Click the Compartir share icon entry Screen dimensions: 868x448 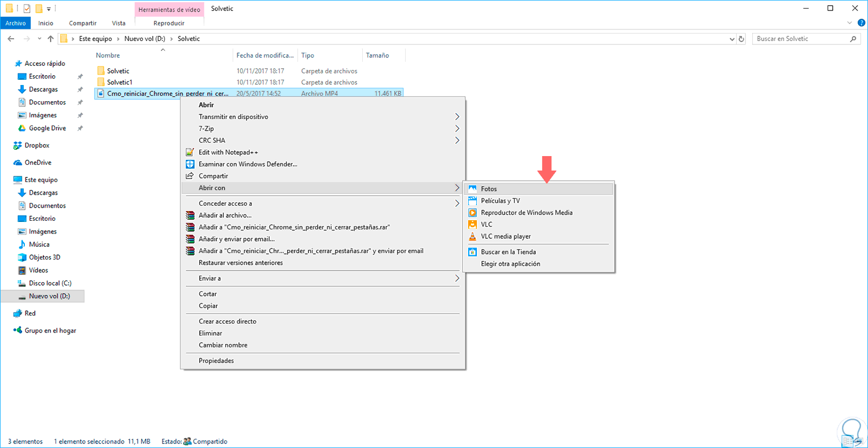[x=189, y=176]
